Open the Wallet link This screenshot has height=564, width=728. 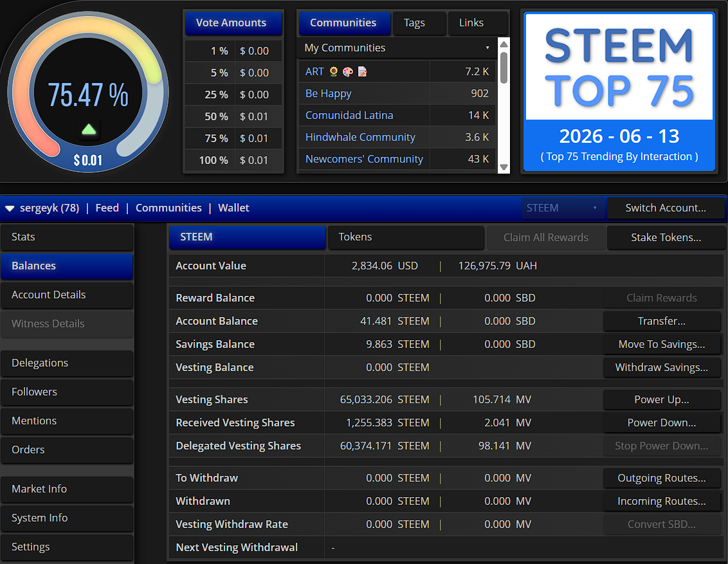coord(233,208)
